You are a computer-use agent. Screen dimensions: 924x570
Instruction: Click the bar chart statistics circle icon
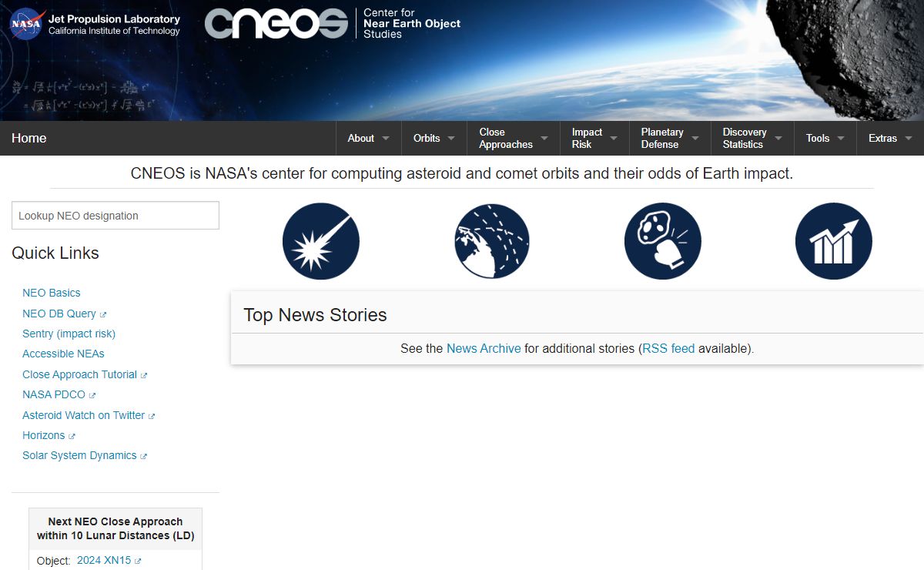834,241
